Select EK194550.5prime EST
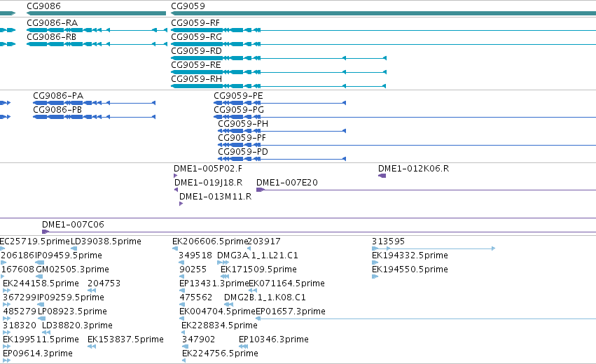The height and width of the screenshot is (364, 596). 410,269
